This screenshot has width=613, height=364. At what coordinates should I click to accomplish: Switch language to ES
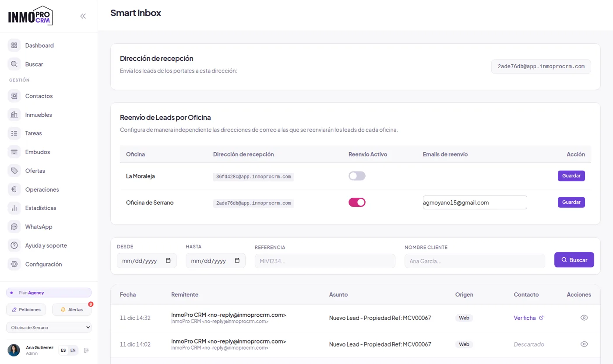(x=63, y=350)
